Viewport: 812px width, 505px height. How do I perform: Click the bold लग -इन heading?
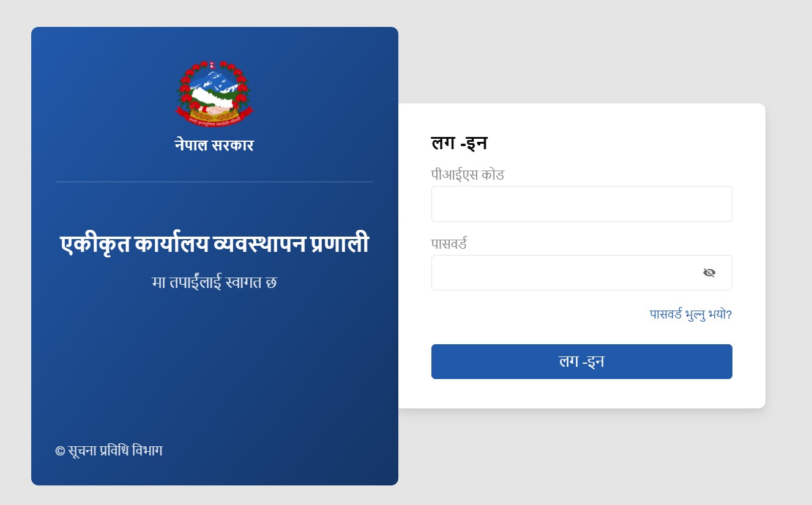tap(459, 143)
